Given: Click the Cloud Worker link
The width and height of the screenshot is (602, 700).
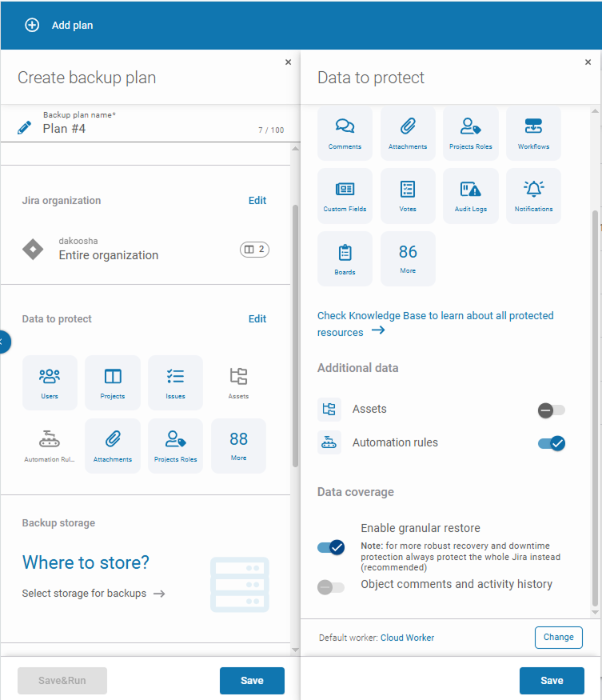Looking at the screenshot, I should [407, 638].
